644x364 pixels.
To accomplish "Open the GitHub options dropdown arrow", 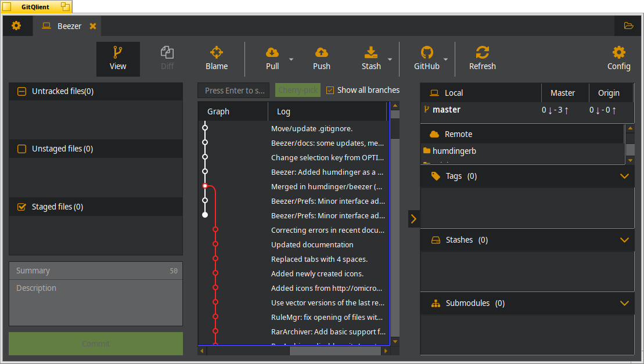I will point(445,59).
